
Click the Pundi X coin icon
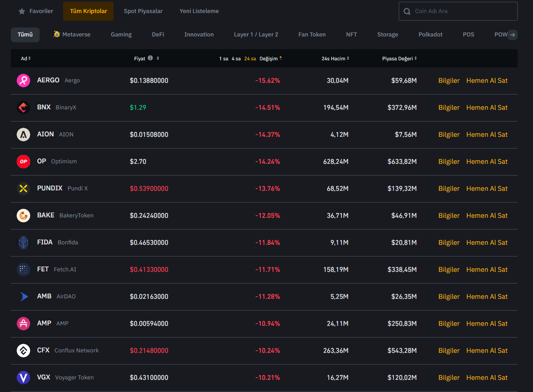[23, 189]
